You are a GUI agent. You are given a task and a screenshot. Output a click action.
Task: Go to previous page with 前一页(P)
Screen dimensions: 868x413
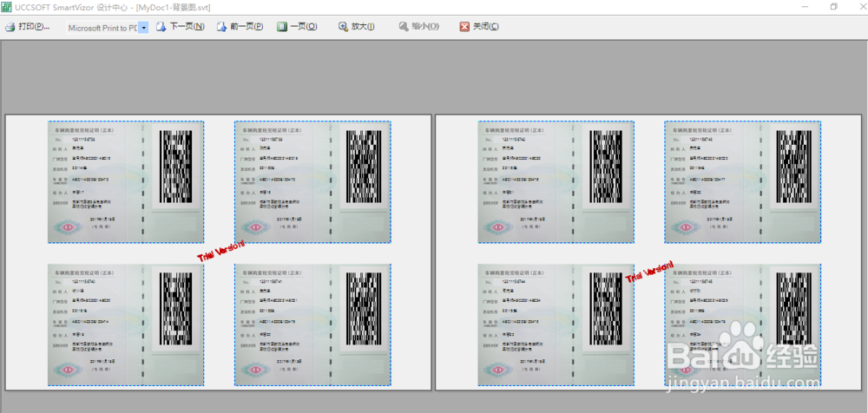coord(240,27)
